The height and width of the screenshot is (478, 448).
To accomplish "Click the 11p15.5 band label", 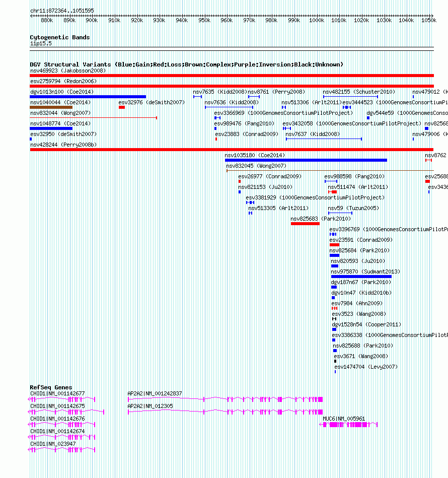I will coord(41,44).
